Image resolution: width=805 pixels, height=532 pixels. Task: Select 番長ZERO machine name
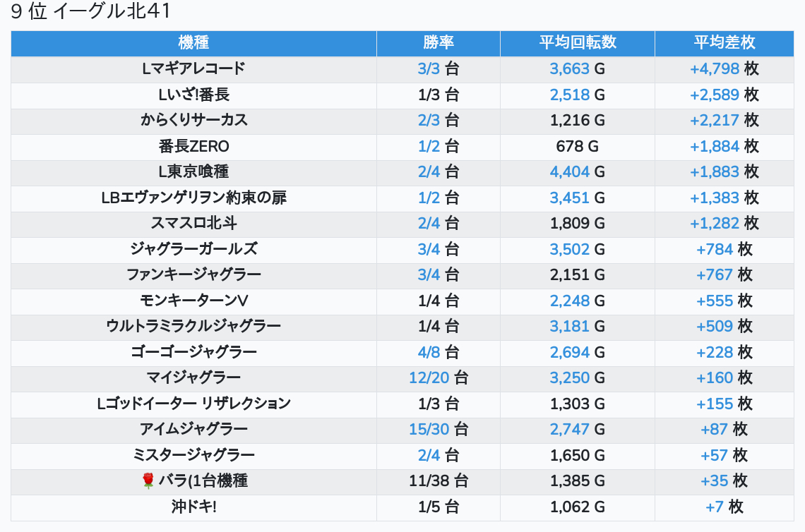pos(193,146)
